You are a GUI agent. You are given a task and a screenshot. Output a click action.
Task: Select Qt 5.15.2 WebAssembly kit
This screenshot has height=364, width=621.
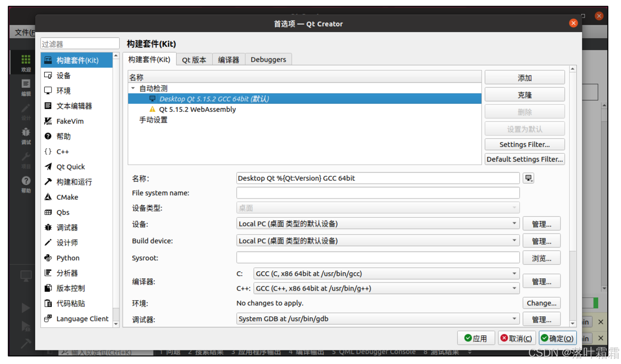(305, 109)
